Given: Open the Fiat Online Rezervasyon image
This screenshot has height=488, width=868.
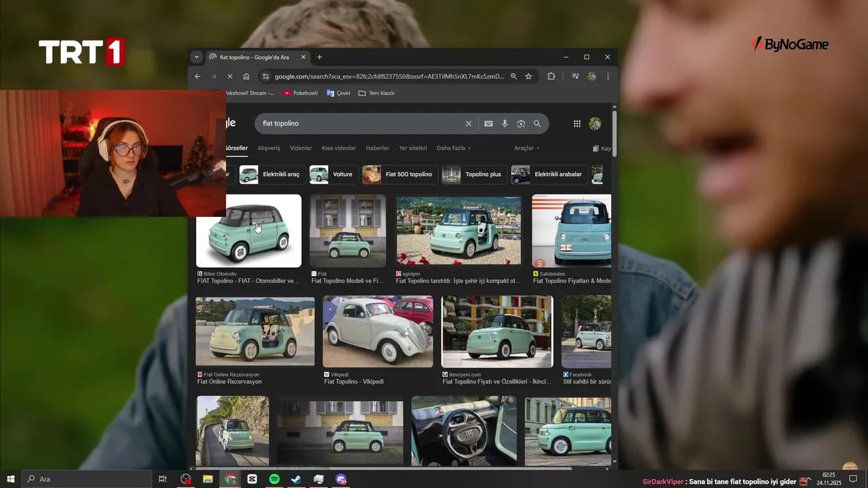Looking at the screenshot, I should click(255, 331).
